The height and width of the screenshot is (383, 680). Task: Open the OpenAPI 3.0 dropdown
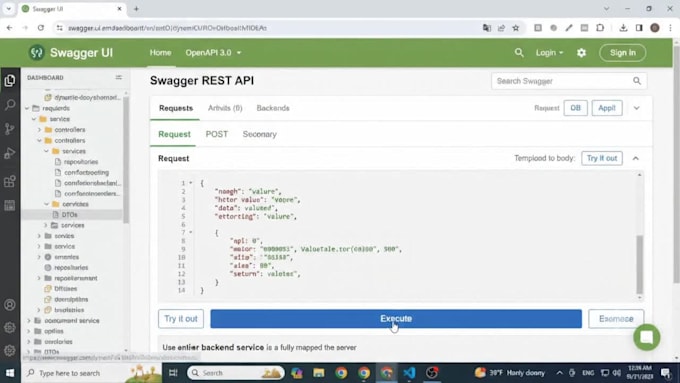click(x=213, y=52)
